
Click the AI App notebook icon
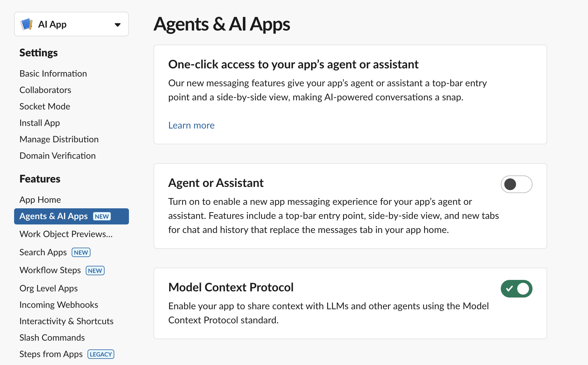pos(26,24)
